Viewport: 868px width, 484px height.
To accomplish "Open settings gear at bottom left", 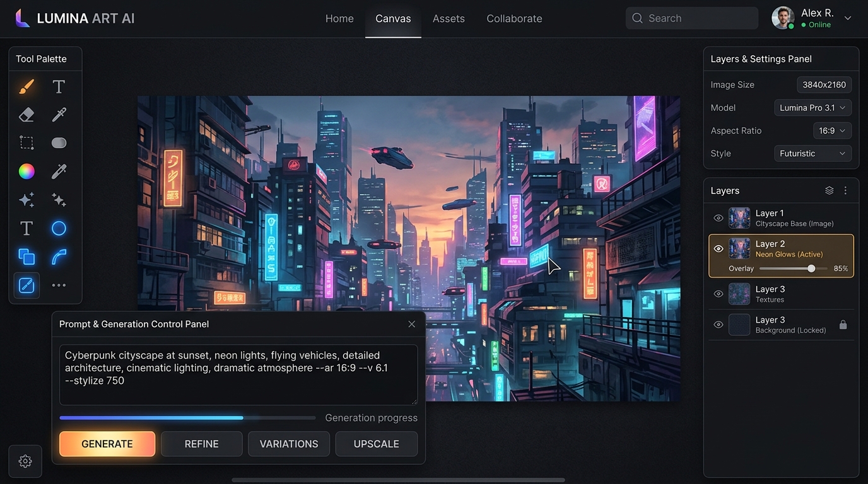I will pos(25,461).
